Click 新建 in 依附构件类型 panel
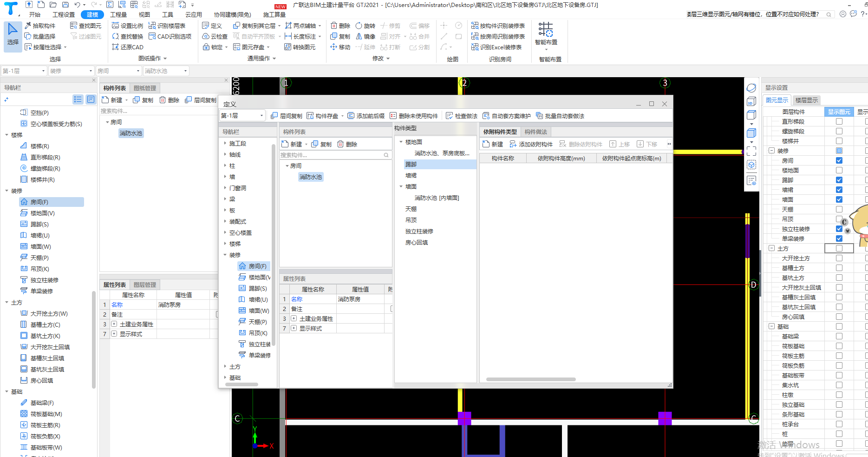Image resolution: width=868 pixels, height=457 pixels. (493, 144)
